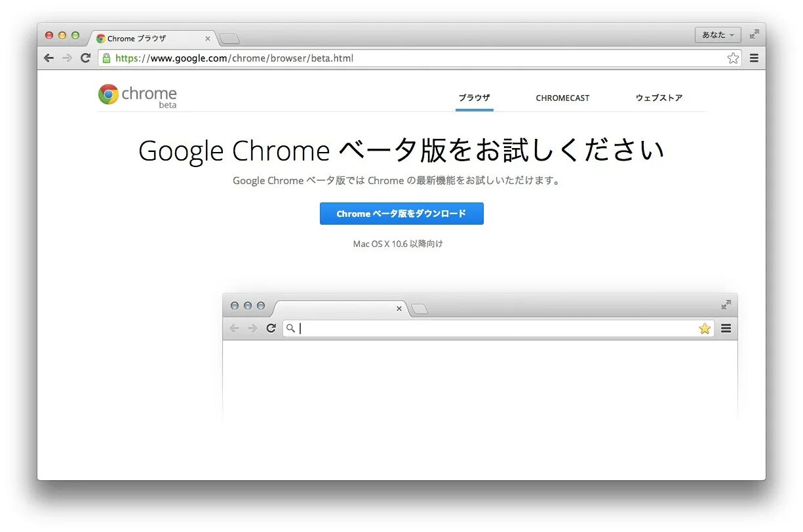
Task: Click the illustrated browser's tab close X
Action: click(399, 309)
